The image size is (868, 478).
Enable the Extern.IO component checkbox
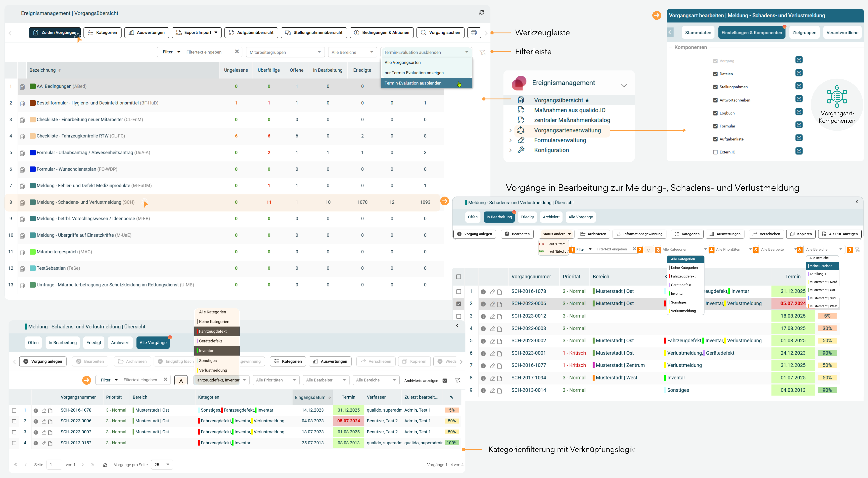pos(715,152)
